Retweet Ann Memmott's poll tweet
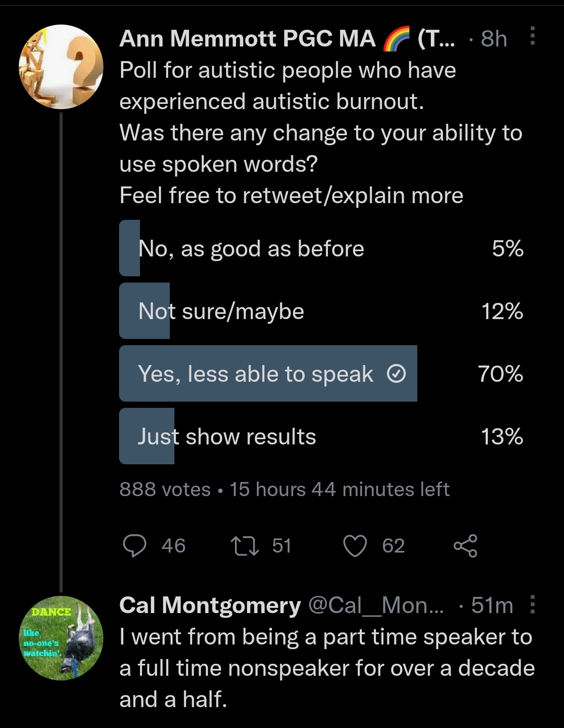 pyautogui.click(x=245, y=546)
